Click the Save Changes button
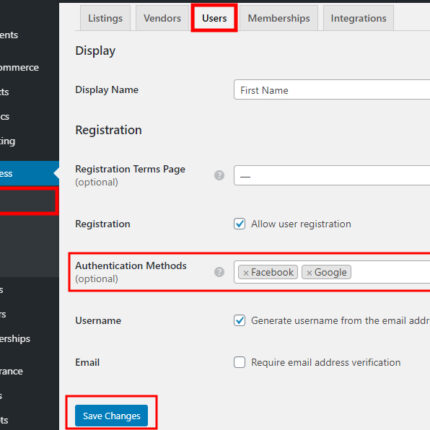This screenshot has width=430, height=430. 111,416
